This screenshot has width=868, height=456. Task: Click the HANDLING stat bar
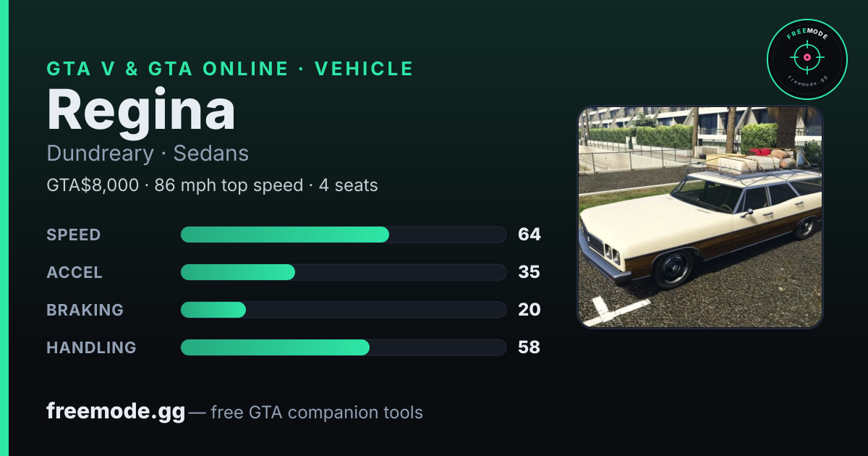coord(343,347)
